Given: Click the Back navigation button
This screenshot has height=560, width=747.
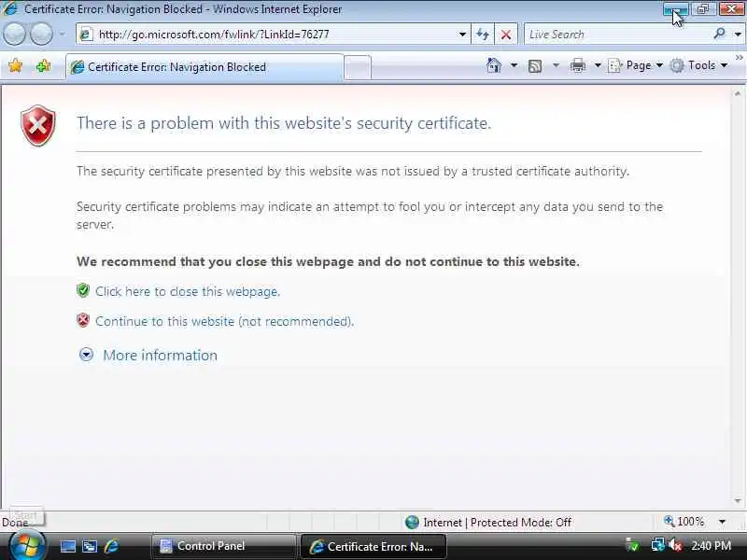Looking at the screenshot, I should (15, 35).
